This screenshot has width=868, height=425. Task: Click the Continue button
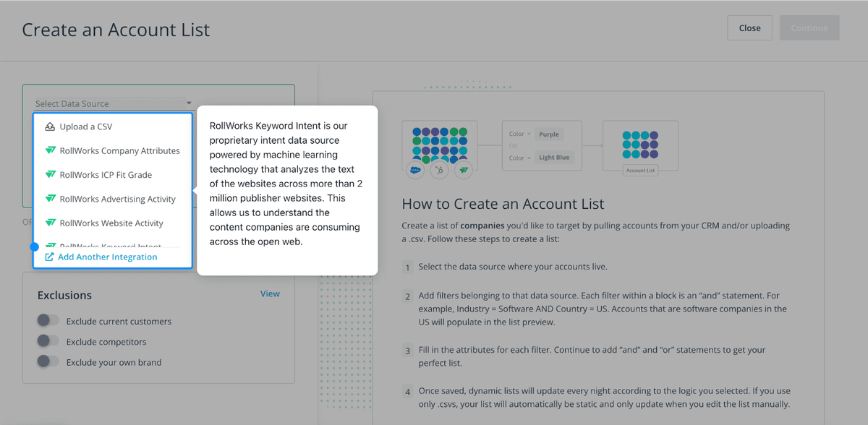coord(809,28)
